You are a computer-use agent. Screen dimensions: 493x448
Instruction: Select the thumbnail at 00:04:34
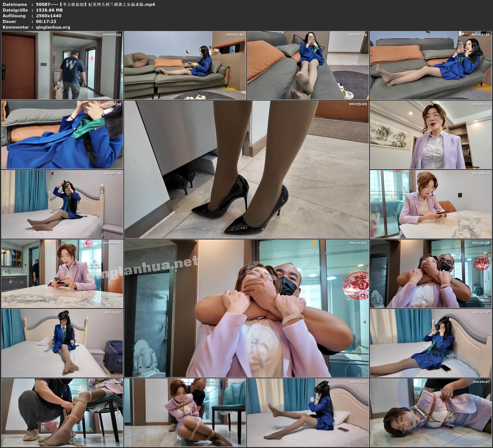coord(62,135)
